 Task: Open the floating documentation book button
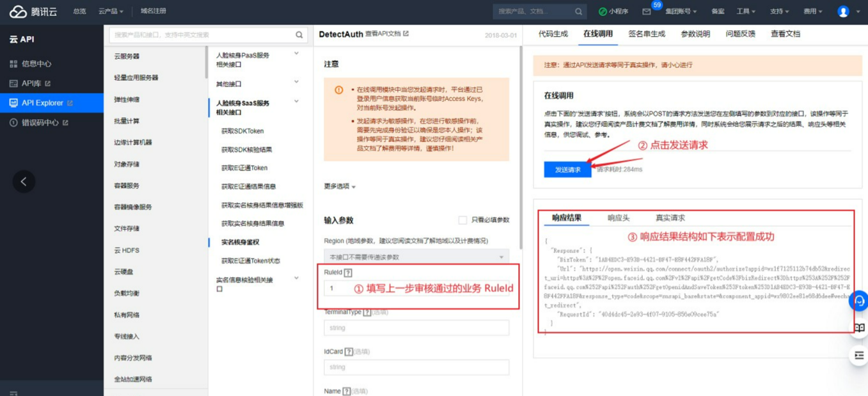coord(859,328)
